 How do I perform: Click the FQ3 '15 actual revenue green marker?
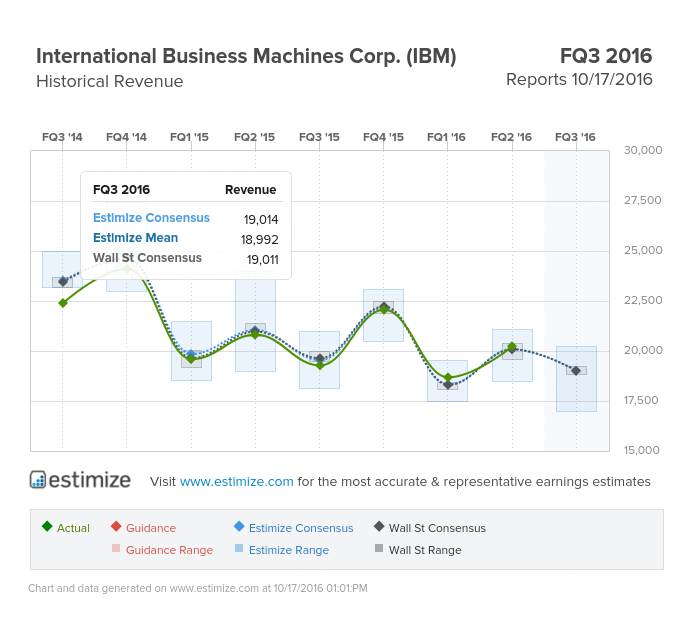(x=320, y=365)
